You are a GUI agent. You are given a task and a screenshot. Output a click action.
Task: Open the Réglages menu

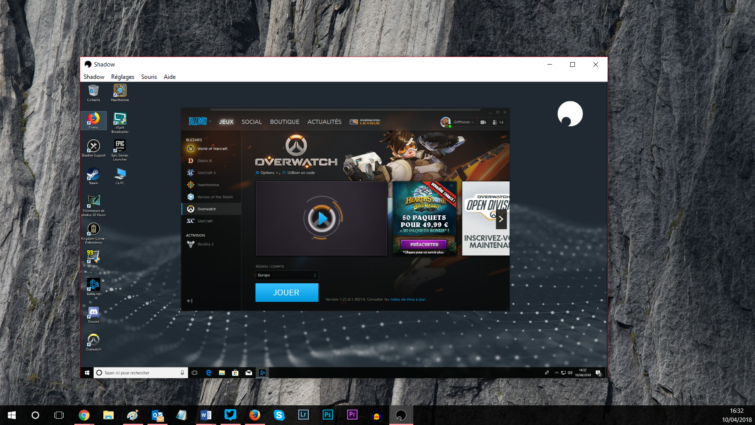pyautogui.click(x=122, y=77)
